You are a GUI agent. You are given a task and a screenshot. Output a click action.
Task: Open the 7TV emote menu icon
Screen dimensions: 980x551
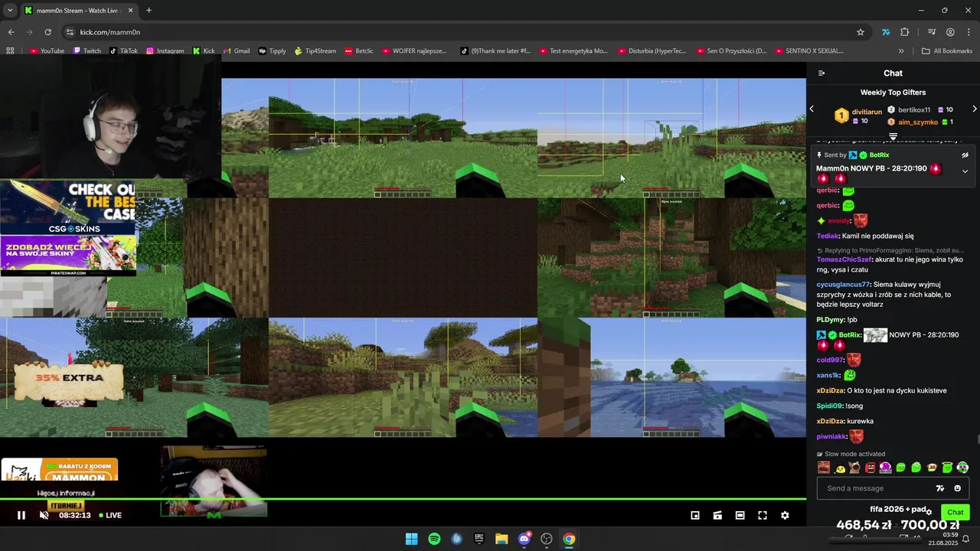[940, 488]
